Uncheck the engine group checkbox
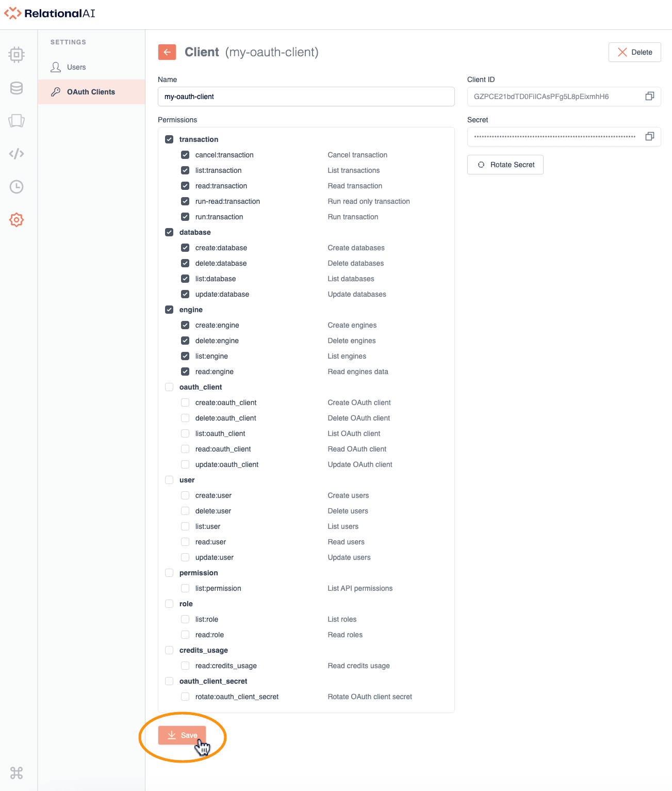 click(169, 310)
